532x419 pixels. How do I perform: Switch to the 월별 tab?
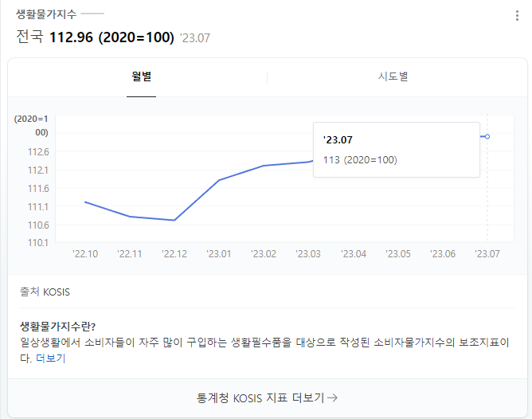tap(142, 76)
